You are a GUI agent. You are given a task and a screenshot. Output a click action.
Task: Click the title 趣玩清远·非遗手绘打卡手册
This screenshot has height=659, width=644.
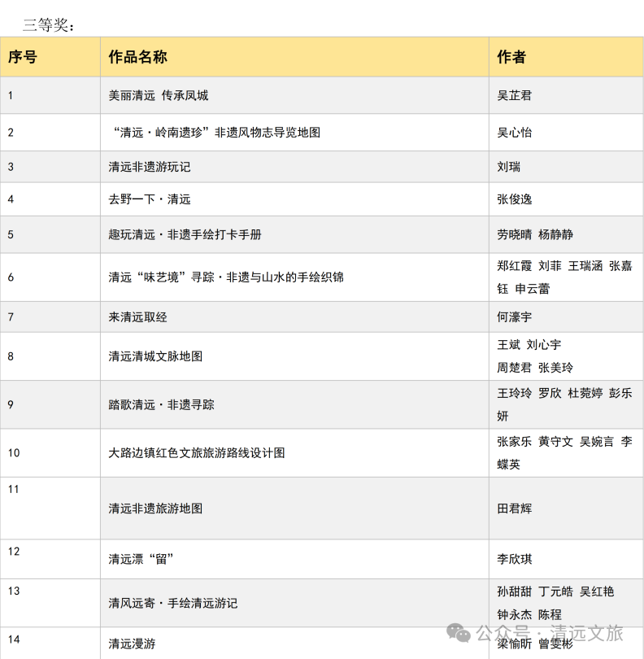(x=185, y=234)
